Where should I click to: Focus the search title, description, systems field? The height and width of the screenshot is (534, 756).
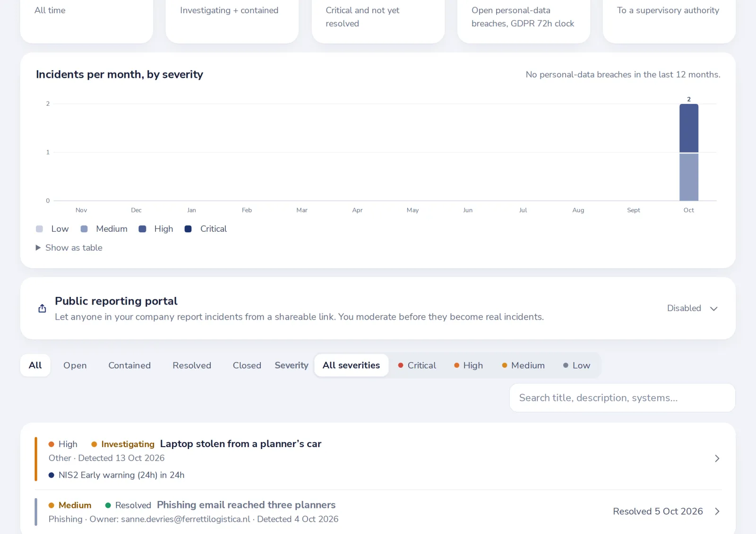coord(622,398)
